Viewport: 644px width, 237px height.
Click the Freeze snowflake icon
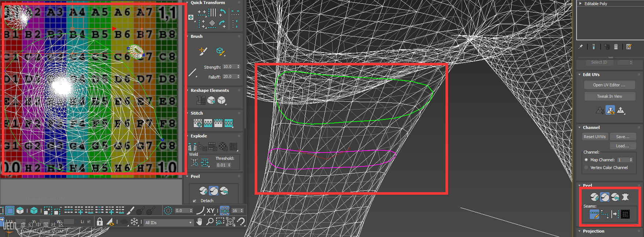click(134, 222)
